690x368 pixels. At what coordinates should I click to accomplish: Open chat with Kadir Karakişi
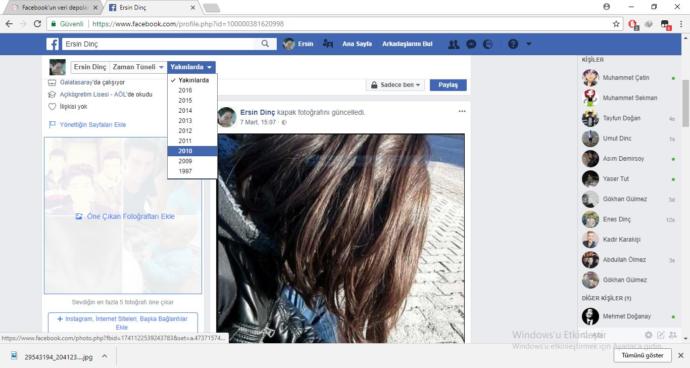[x=628, y=239]
